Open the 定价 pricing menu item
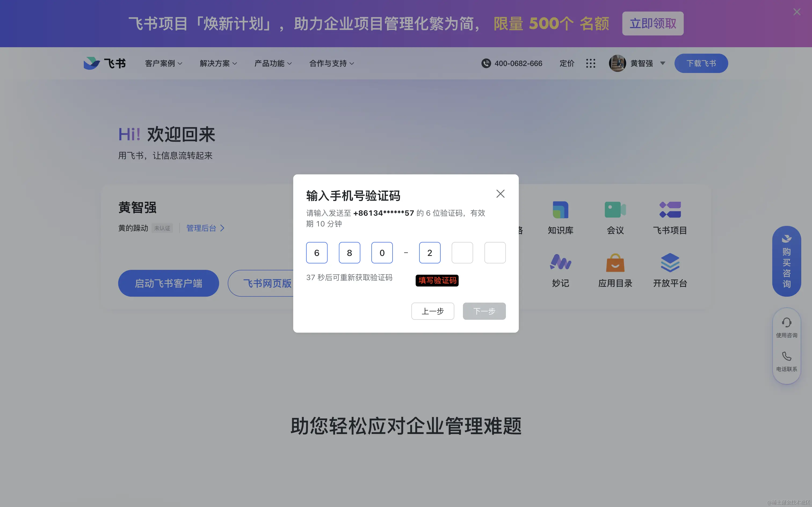Screen dimensions: 812x507 pos(567,63)
